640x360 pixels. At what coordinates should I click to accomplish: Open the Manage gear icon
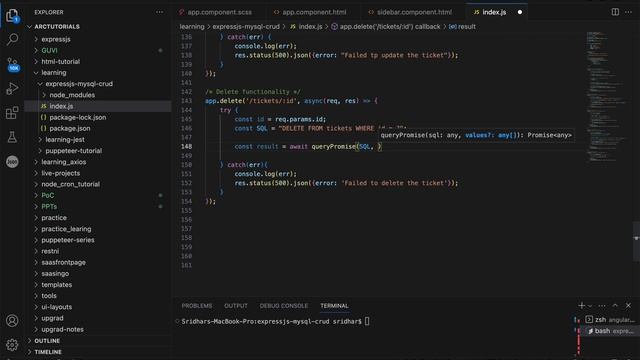click(x=12, y=345)
